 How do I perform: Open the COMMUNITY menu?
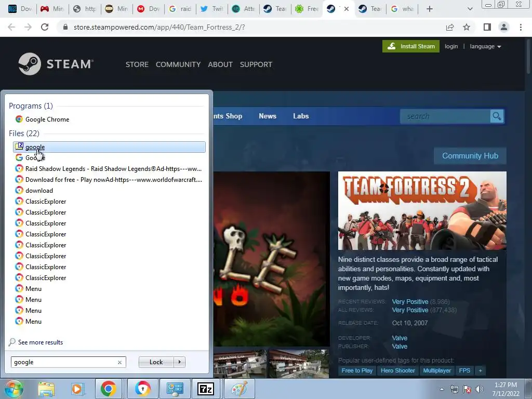[178, 64]
